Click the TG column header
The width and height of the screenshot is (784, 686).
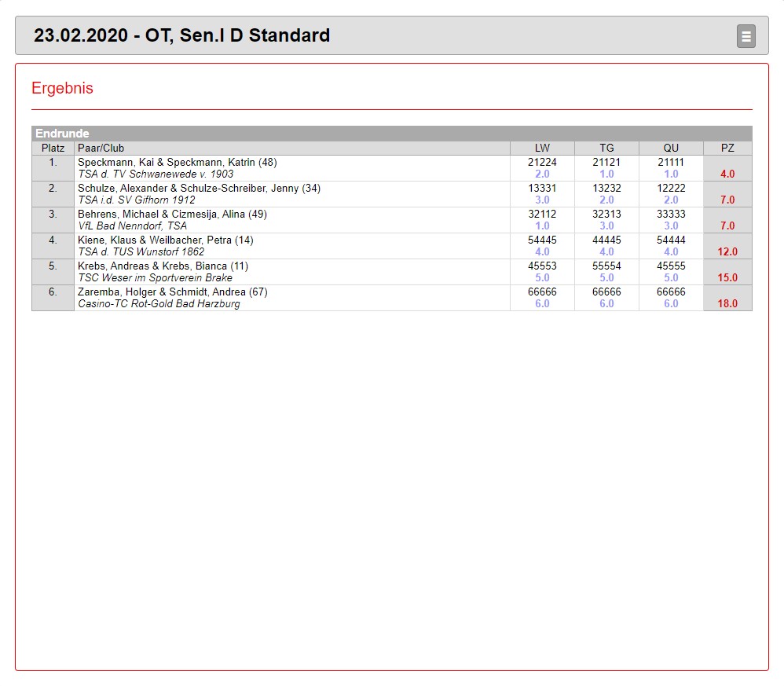tap(606, 148)
